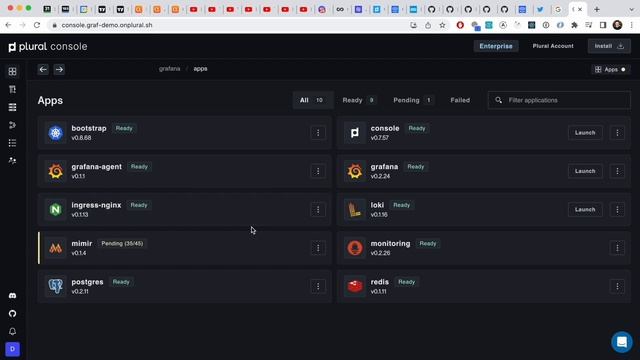This screenshot has height=360, width=640.
Task: Click the back arrow in console header
Action: pyautogui.click(x=43, y=69)
